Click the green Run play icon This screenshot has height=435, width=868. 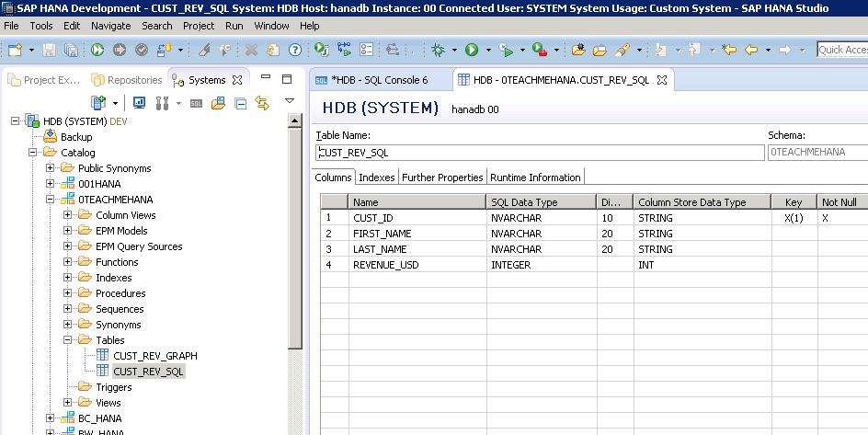coord(472,50)
